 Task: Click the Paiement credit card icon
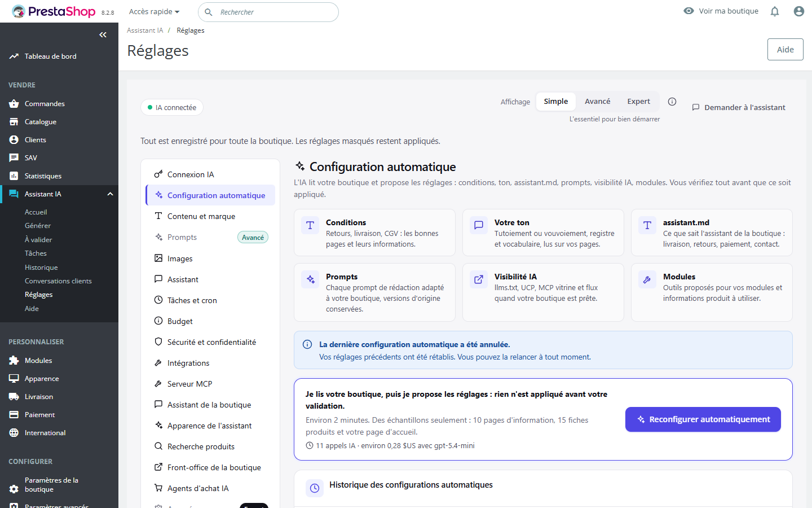tap(14, 415)
